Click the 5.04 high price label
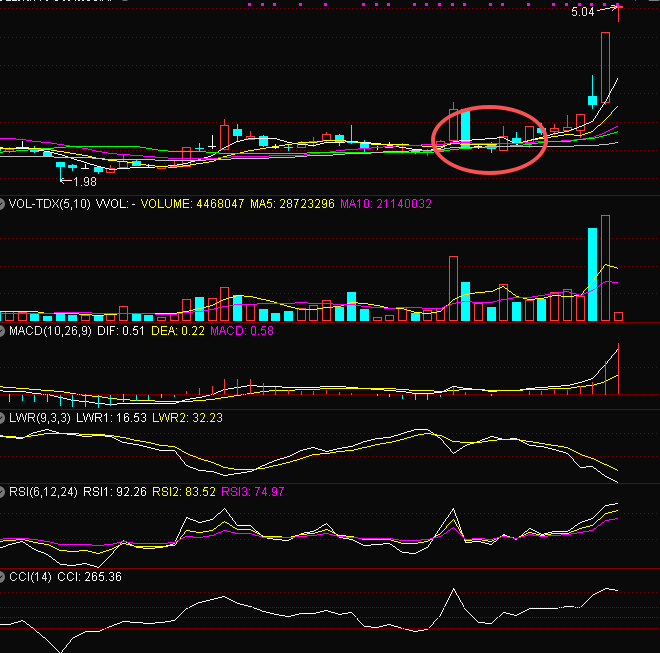The height and width of the screenshot is (653, 660). [x=583, y=12]
